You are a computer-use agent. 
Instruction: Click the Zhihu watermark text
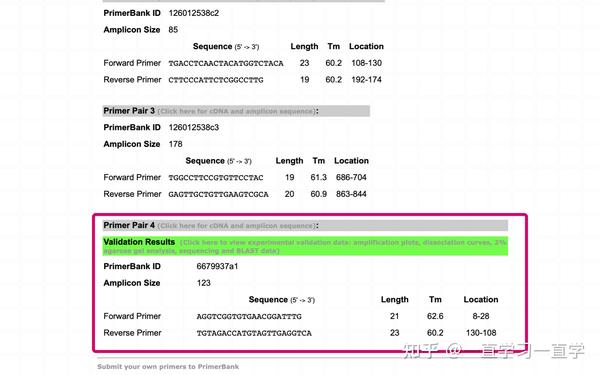(x=493, y=351)
